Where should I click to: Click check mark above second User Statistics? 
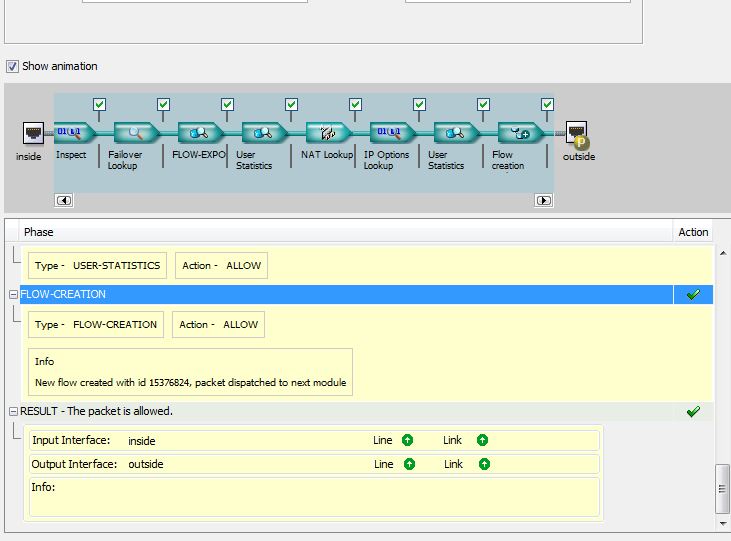click(x=483, y=104)
